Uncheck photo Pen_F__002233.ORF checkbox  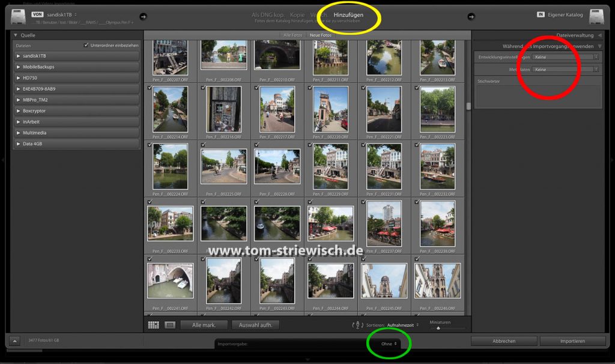(150, 202)
